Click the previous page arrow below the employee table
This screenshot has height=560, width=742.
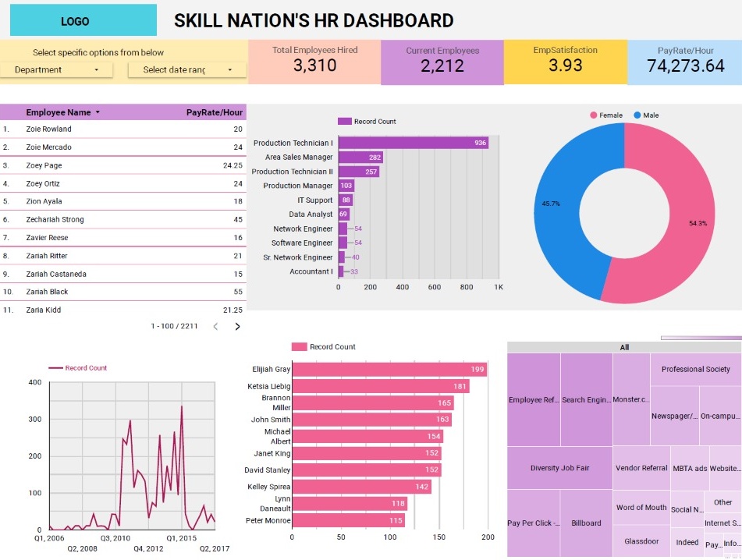(x=216, y=327)
